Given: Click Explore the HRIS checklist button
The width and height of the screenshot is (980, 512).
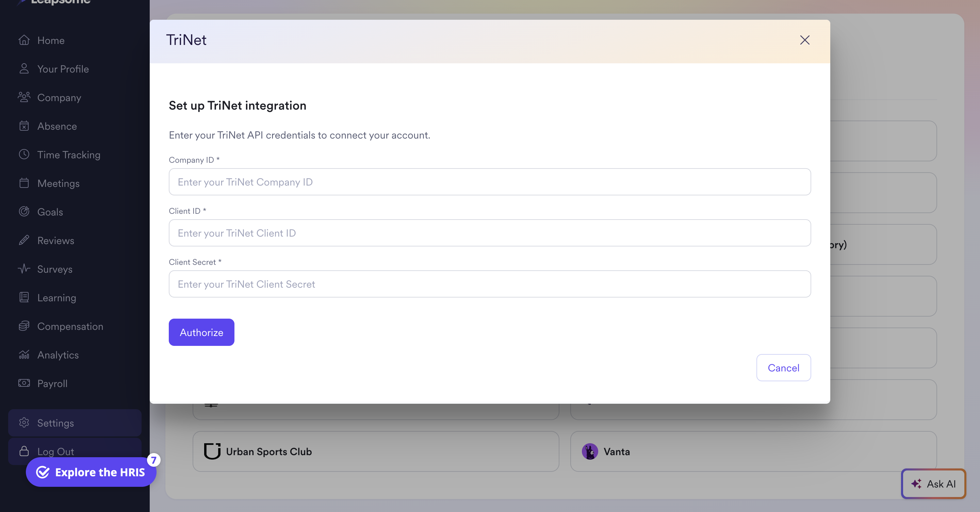Looking at the screenshot, I should [91, 472].
